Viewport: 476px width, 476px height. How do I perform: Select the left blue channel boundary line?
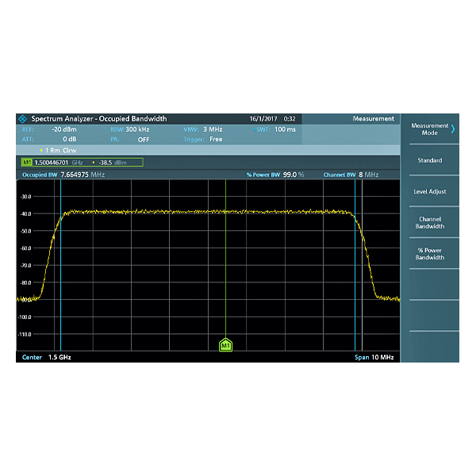pyautogui.click(x=60, y=262)
